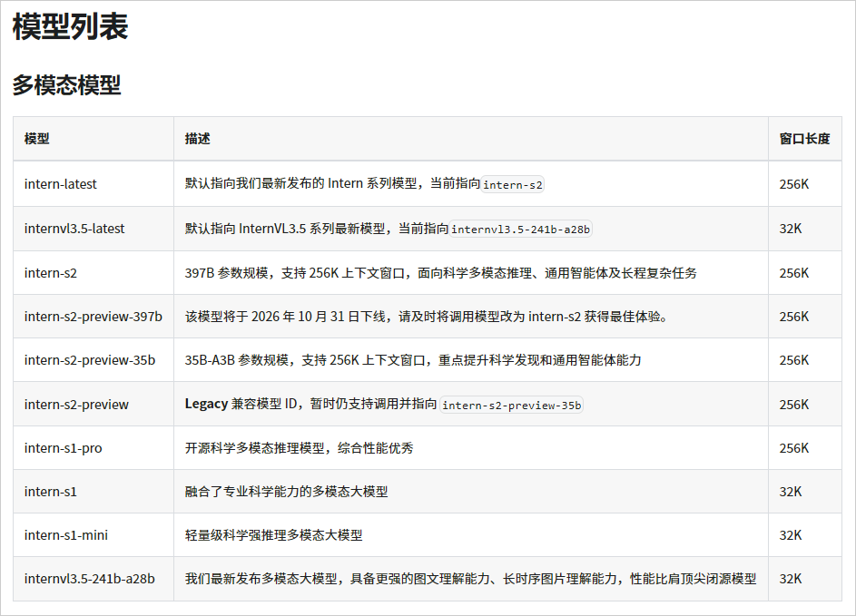Click the inline code intern-s2-preview-35b in Legacy description
This screenshot has height=616, width=856.
[512, 405]
